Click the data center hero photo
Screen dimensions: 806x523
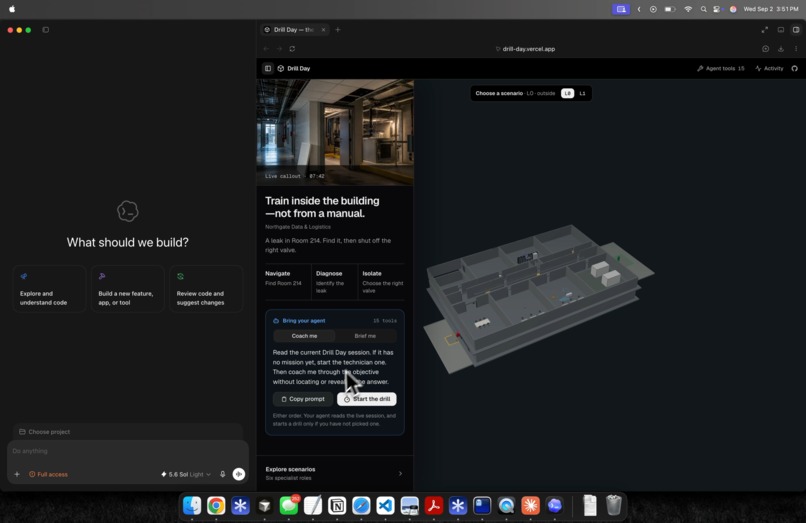point(335,132)
